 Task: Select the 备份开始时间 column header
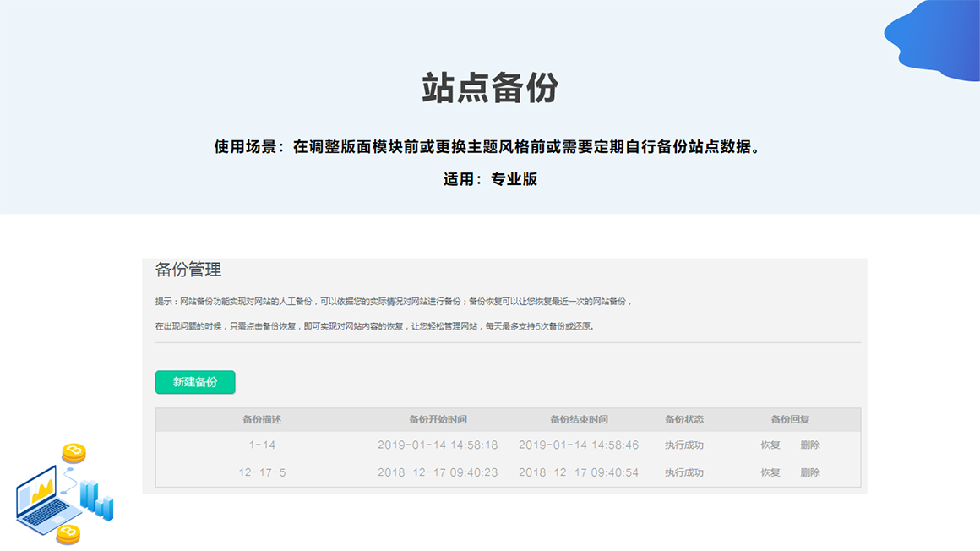438,420
